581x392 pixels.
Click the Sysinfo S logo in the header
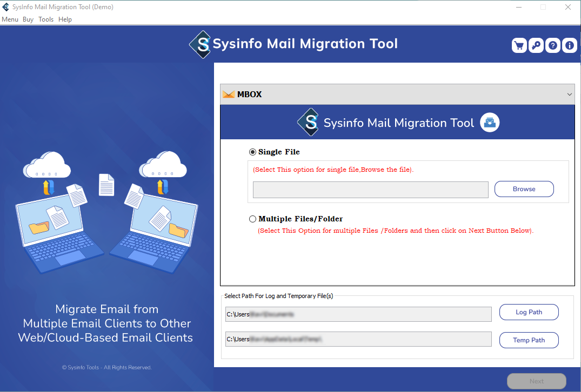pyautogui.click(x=201, y=44)
